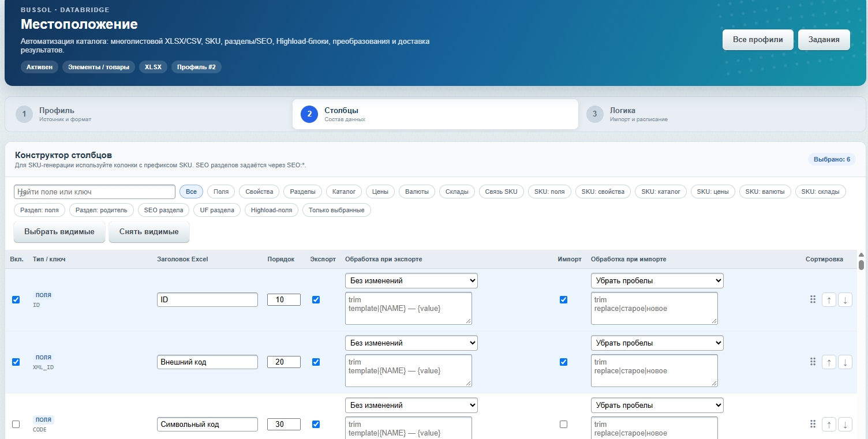This screenshot has width=868, height=439.
Task: Select step 2 Столбцы tab
Action: [x=435, y=114]
